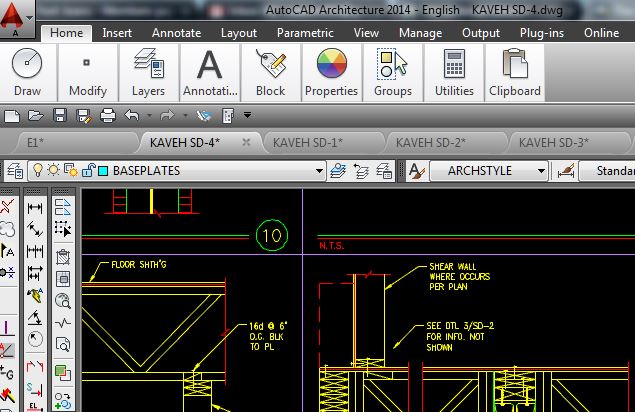
Task: Open the Text Style manager icon
Action: coord(417,171)
